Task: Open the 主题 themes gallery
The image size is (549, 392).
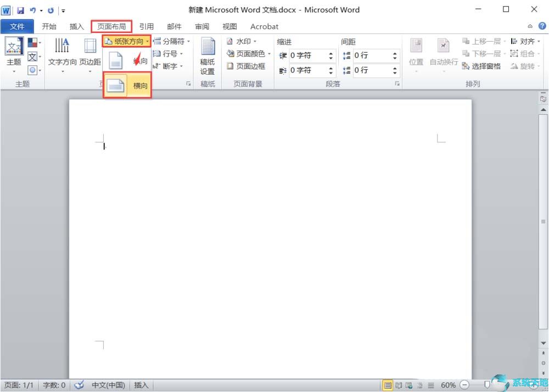Action: pos(14,55)
